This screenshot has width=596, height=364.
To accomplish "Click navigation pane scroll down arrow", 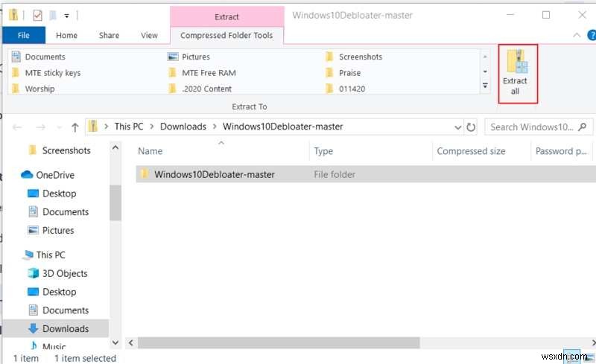I will click(x=115, y=342).
